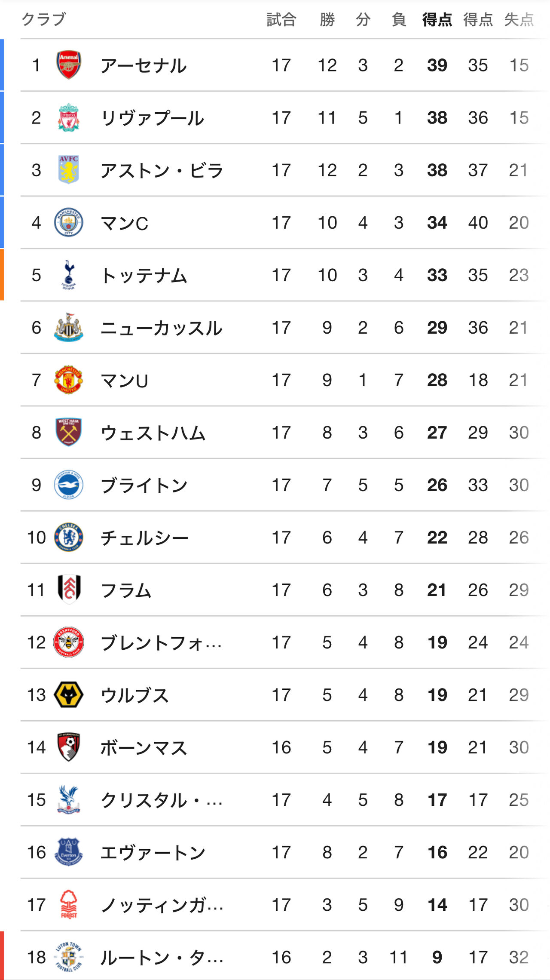The width and height of the screenshot is (550, 980).
Task: Click the クラブ column header
Action: 43,19
